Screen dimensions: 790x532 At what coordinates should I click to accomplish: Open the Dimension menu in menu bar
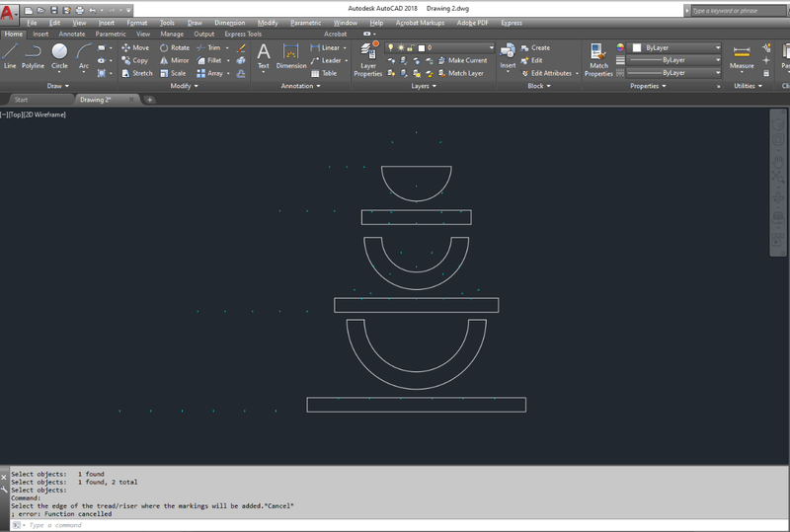point(230,23)
